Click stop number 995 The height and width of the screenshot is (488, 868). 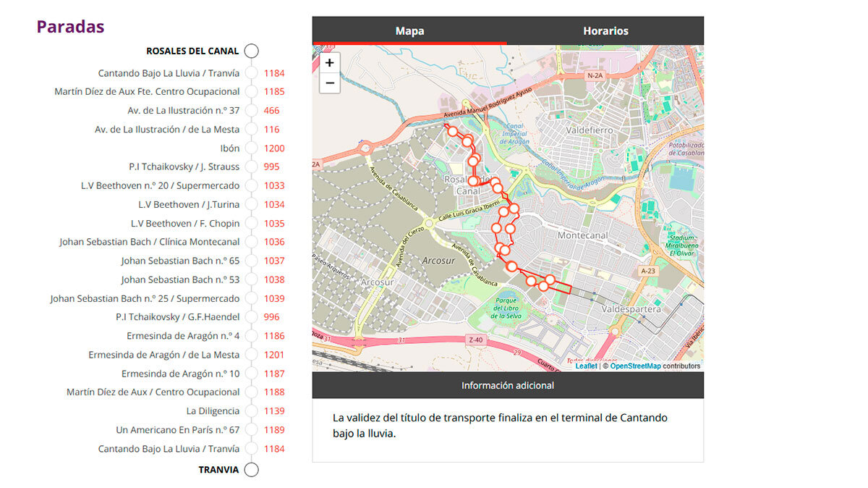coord(271,167)
